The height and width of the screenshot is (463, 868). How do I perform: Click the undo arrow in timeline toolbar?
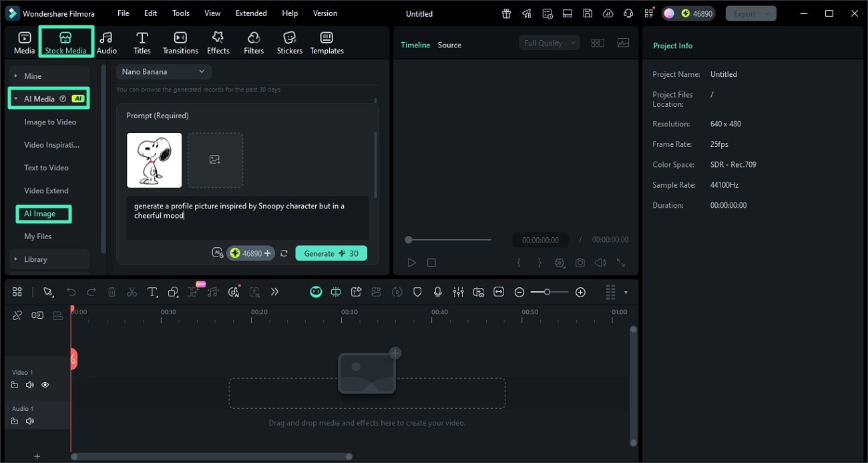[x=71, y=292]
